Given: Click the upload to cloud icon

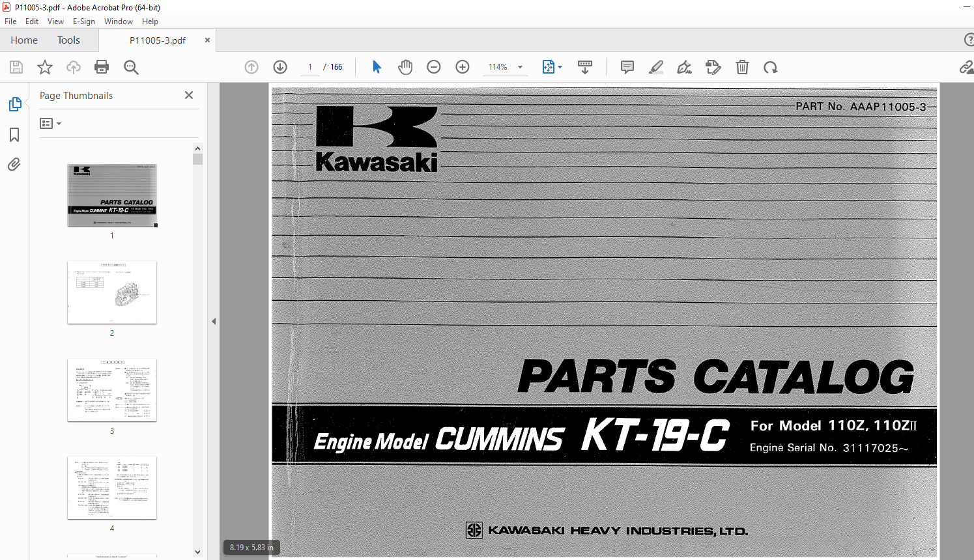Looking at the screenshot, I should coord(74,67).
